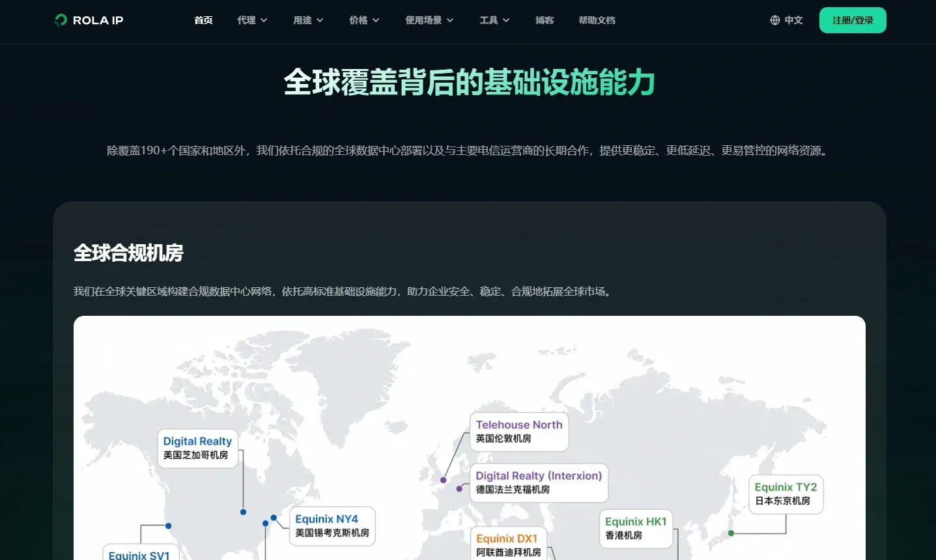
Task: Select the Equinix NY4 美国锡考克斯机房 label
Action: (332, 526)
